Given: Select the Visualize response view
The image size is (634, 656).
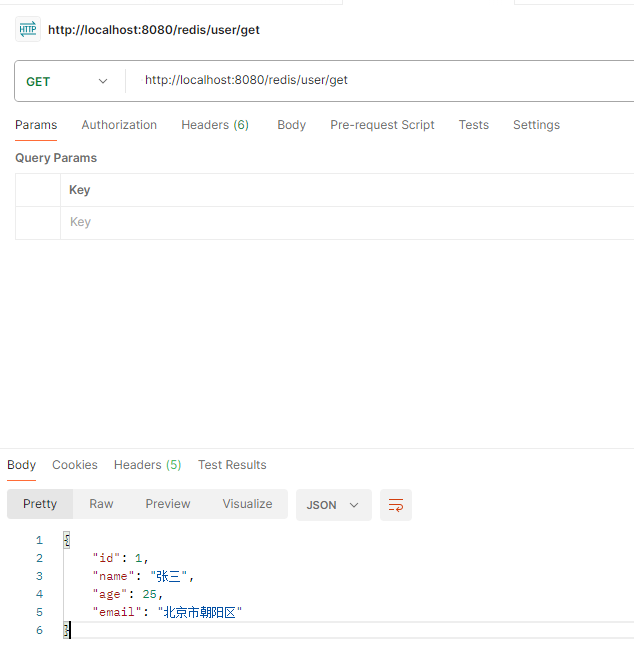Looking at the screenshot, I should pyautogui.click(x=247, y=504).
